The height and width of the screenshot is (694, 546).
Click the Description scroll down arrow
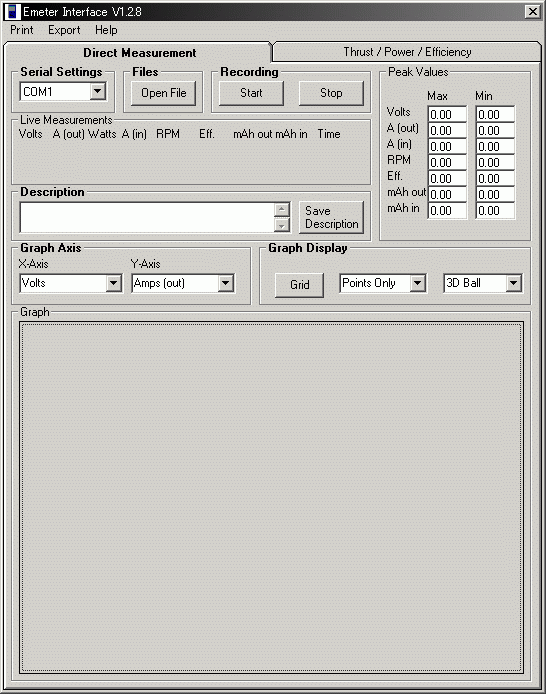pyautogui.click(x=281, y=225)
